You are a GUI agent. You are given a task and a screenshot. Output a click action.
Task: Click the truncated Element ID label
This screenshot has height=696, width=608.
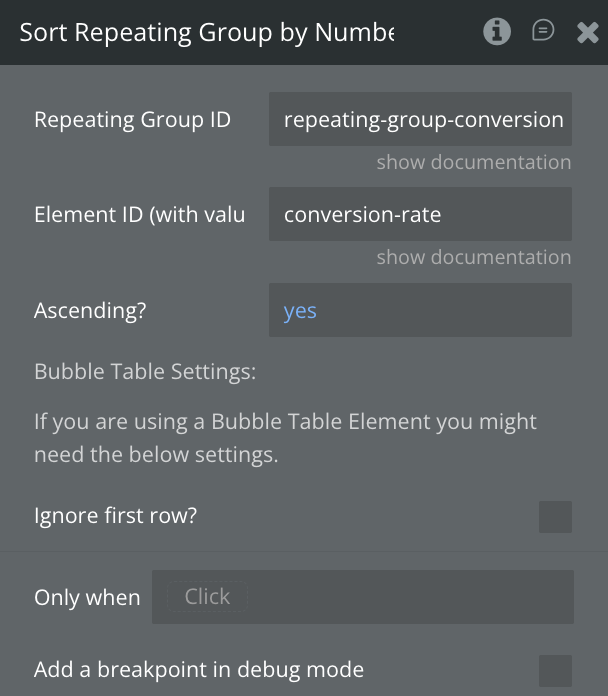point(139,215)
